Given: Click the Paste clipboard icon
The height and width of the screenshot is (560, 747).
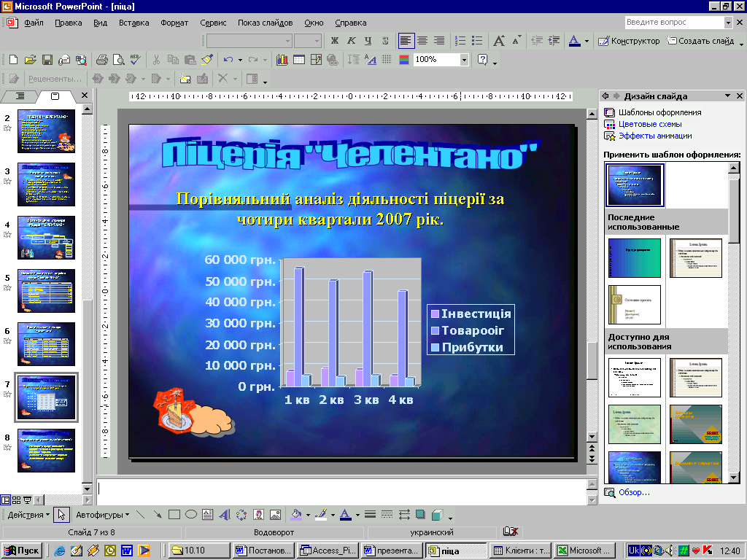Looking at the screenshot, I should tap(190, 60).
